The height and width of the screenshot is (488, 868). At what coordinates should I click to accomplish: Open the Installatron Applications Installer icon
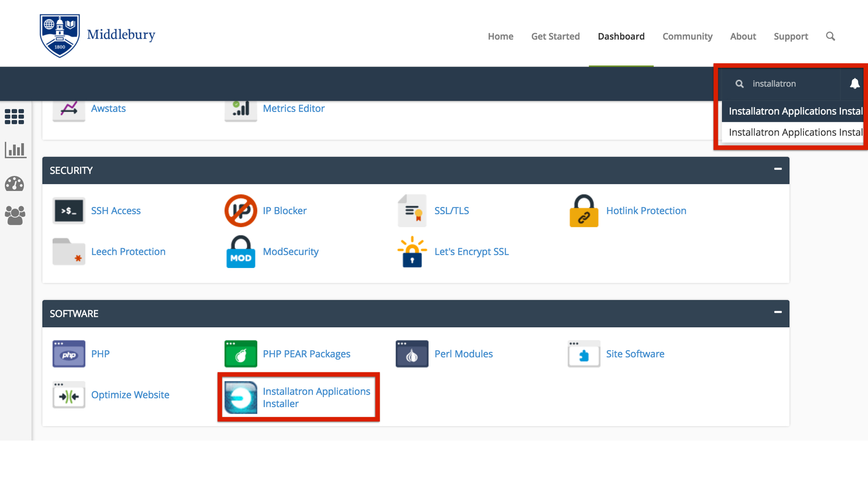click(241, 398)
